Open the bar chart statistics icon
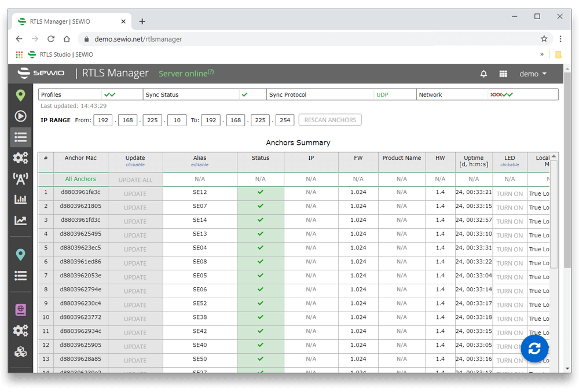This screenshot has height=392, width=579. click(20, 199)
